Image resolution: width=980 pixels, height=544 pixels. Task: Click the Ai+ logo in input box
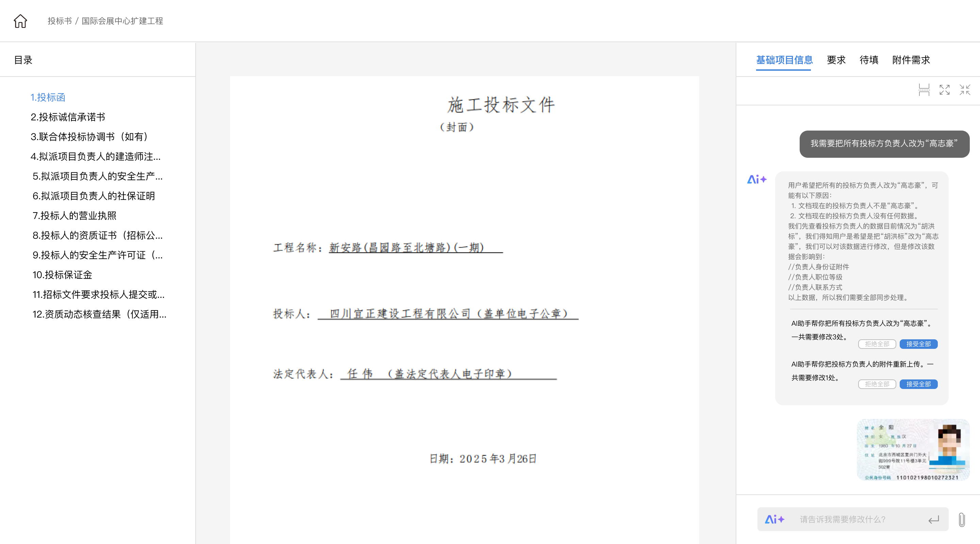tap(774, 519)
